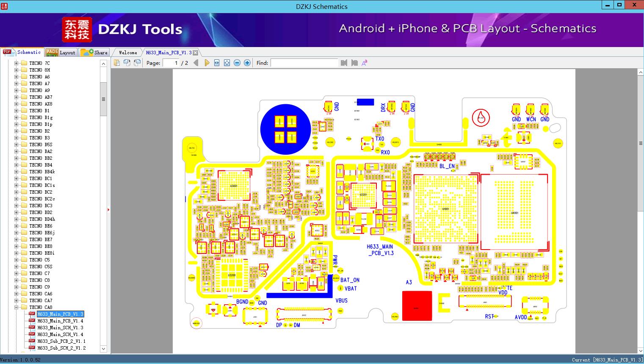Expand the TECNO B5S folder
The width and height of the screenshot is (644, 364).
click(17, 144)
